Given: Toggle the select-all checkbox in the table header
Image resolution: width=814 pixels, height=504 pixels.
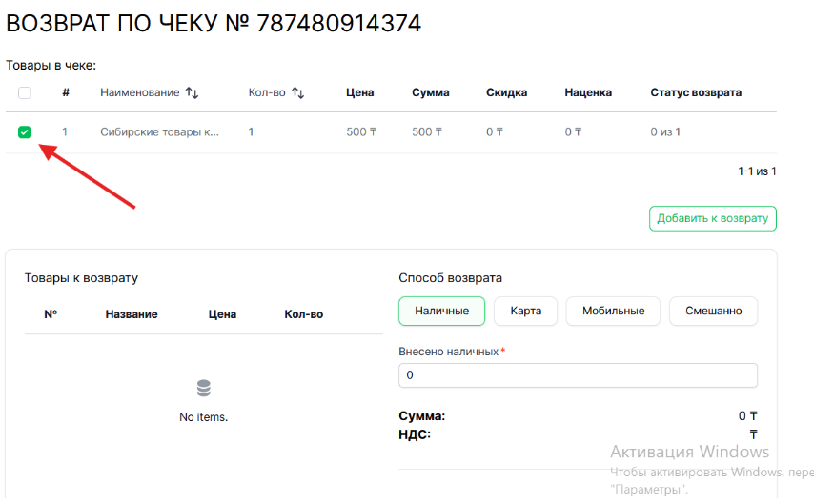Looking at the screenshot, I should tap(25, 93).
